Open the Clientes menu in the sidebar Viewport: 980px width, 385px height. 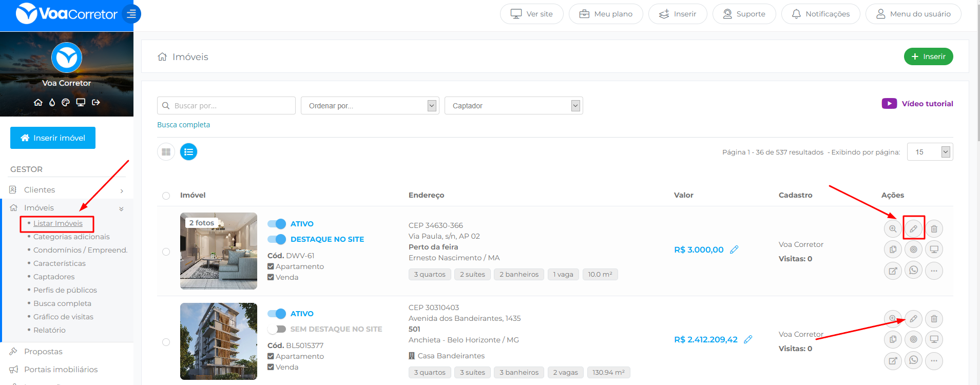pos(40,190)
